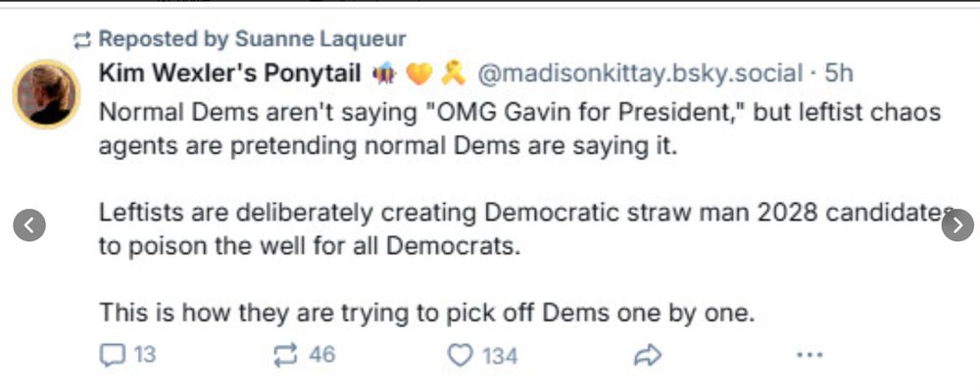The image size is (980, 390).
Task: Open the post by clicking 'pick off Dems' line
Action: [x=427, y=313]
